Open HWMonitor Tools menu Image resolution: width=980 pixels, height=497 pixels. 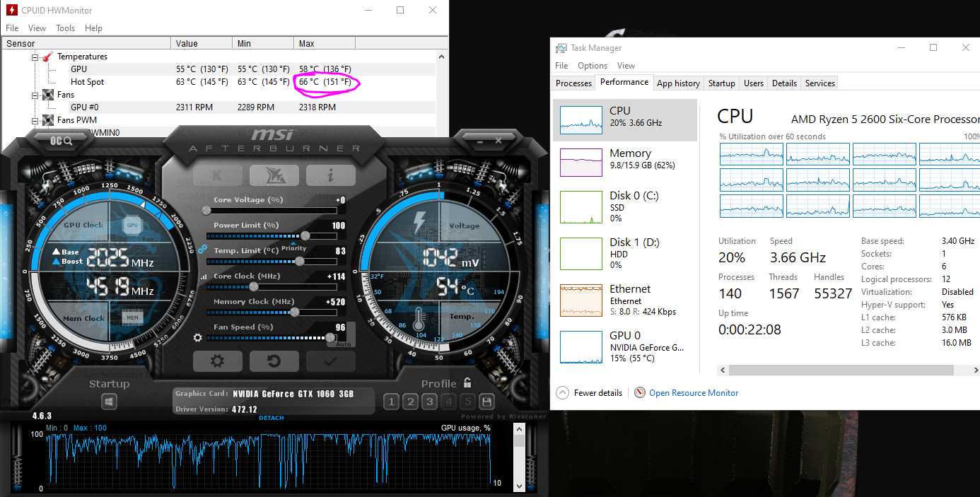point(66,28)
